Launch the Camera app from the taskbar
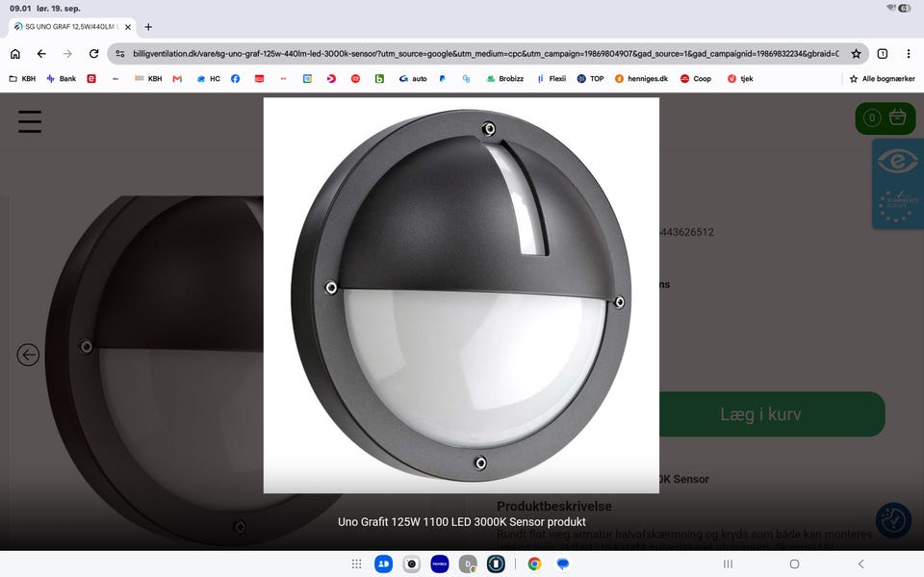Viewport: 924px width, 577px height. tap(411, 564)
